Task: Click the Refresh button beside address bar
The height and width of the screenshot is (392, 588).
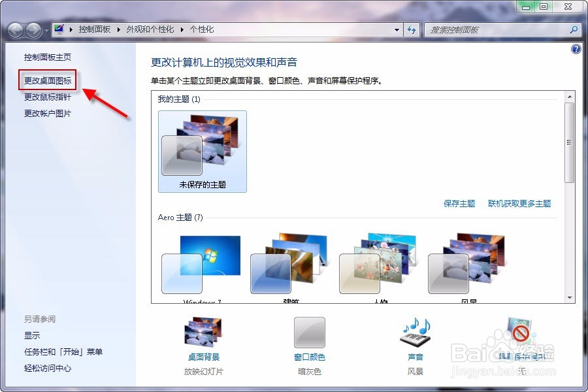Action: tap(412, 29)
